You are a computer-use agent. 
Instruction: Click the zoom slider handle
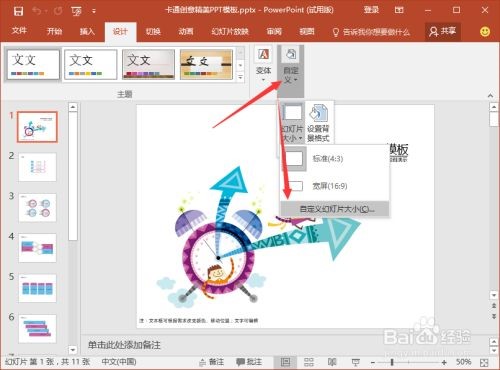(x=392, y=362)
